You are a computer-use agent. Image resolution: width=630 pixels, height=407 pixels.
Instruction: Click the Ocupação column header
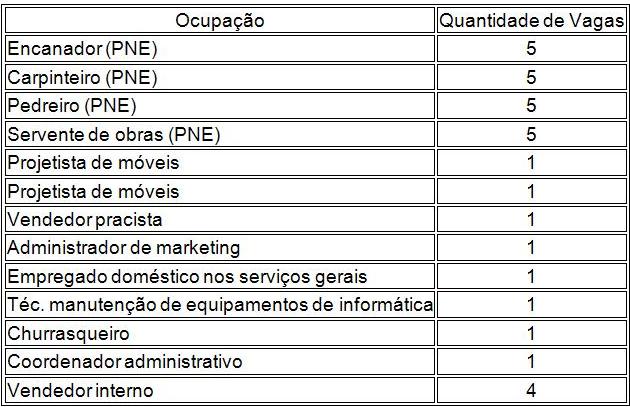tap(220, 20)
